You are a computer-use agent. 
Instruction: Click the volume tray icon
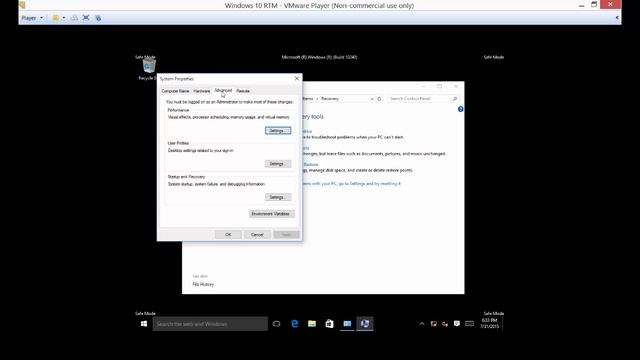(x=445, y=324)
